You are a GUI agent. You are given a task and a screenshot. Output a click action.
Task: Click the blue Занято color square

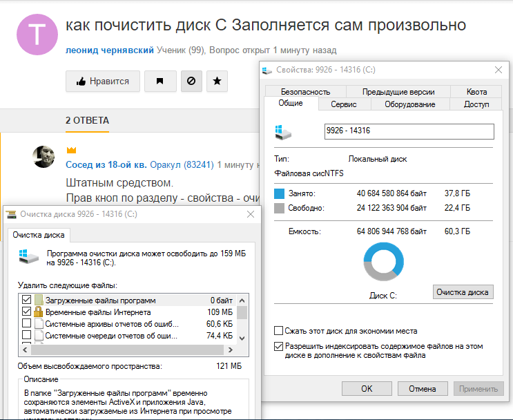(279, 193)
